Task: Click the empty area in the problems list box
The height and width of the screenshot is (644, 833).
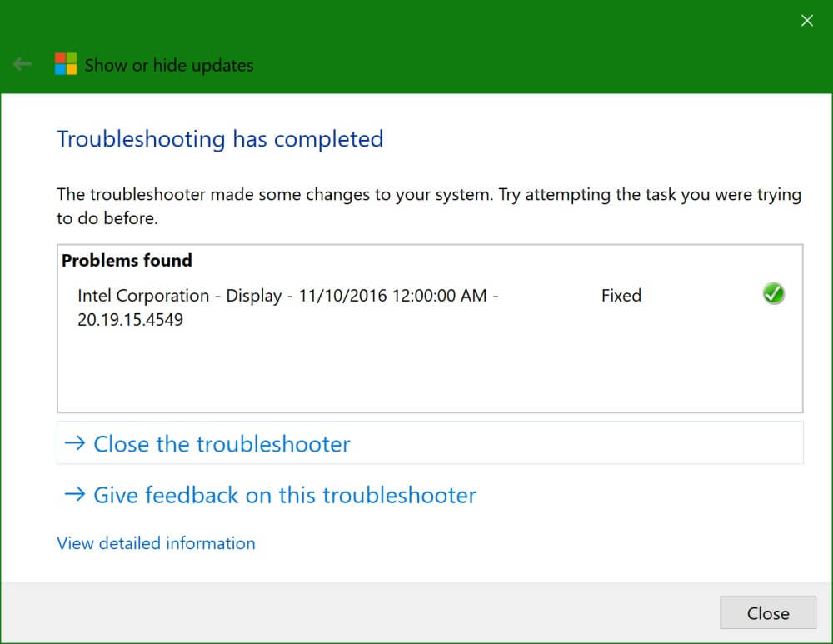Action: [x=430, y=372]
